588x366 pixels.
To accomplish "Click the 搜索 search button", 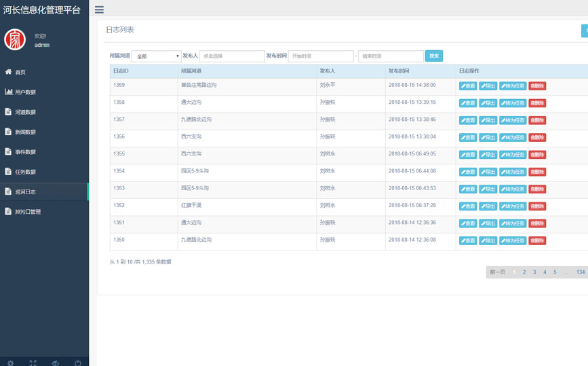I will pos(434,56).
